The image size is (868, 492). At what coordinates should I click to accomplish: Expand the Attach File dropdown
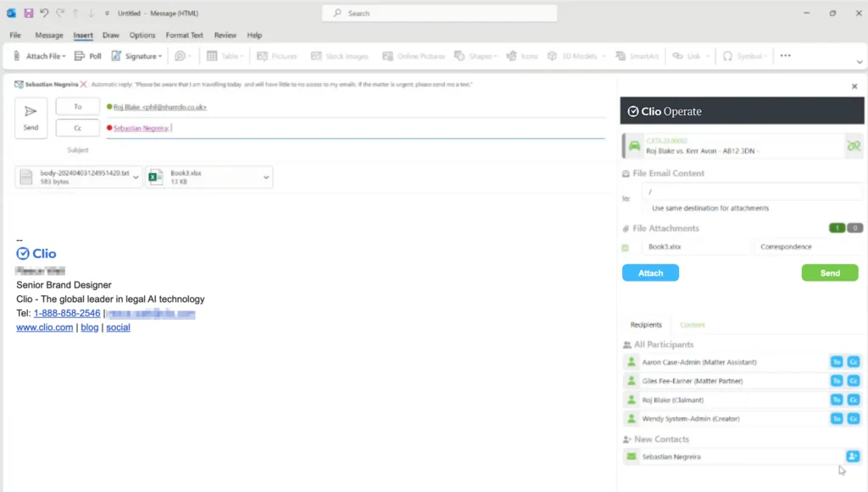coord(64,57)
